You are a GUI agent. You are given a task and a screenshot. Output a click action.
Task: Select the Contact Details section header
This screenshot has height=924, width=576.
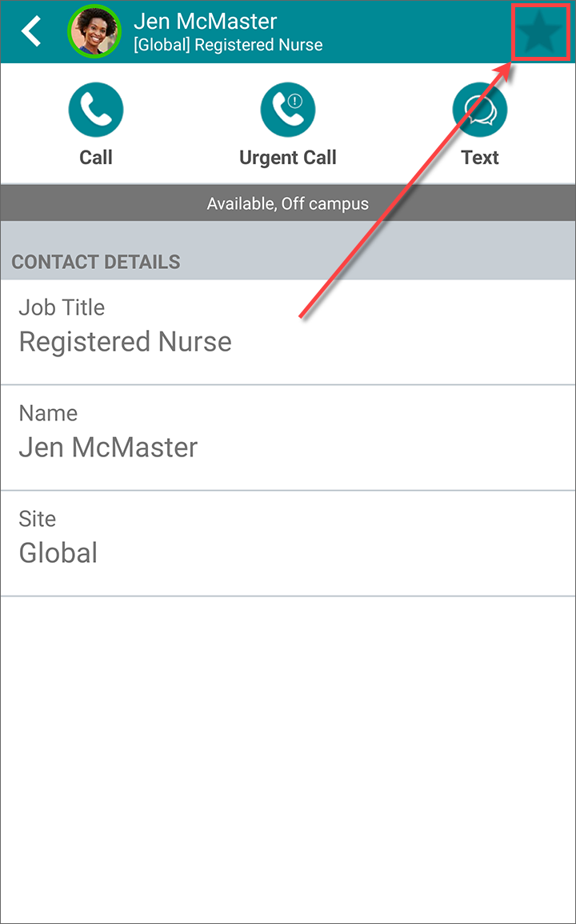coord(96,262)
